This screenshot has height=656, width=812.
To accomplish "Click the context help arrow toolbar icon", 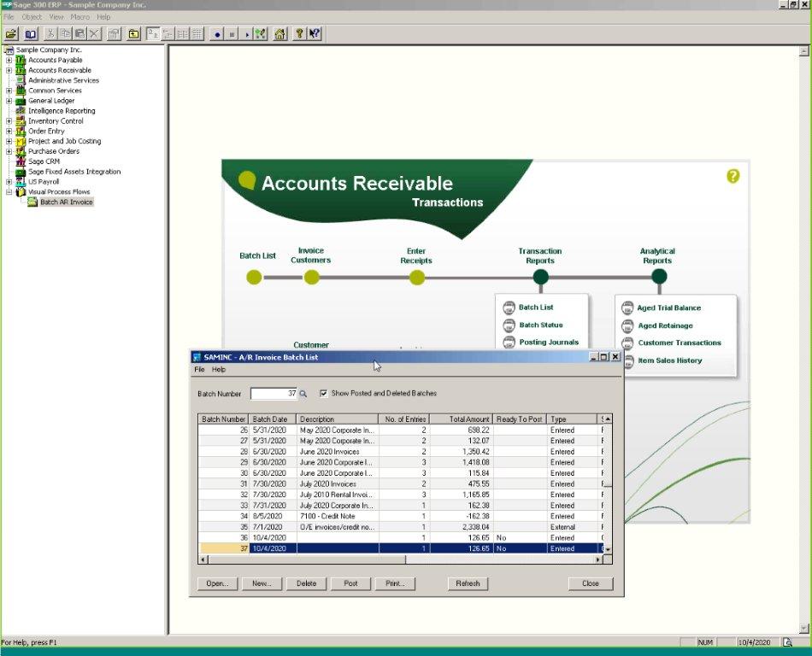I will point(314,34).
